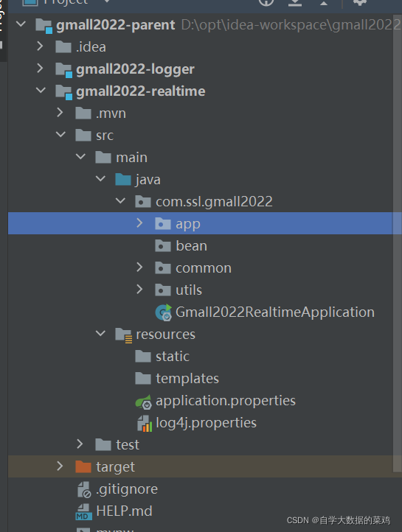The width and height of the screenshot is (402, 532).
Task: Open log4j.properties file
Action: point(206,423)
